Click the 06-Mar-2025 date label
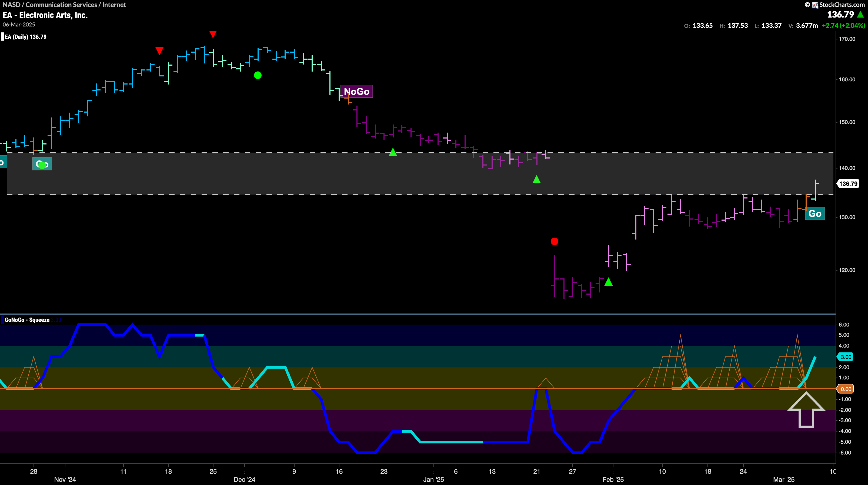This screenshot has height=485, width=868. (x=19, y=25)
